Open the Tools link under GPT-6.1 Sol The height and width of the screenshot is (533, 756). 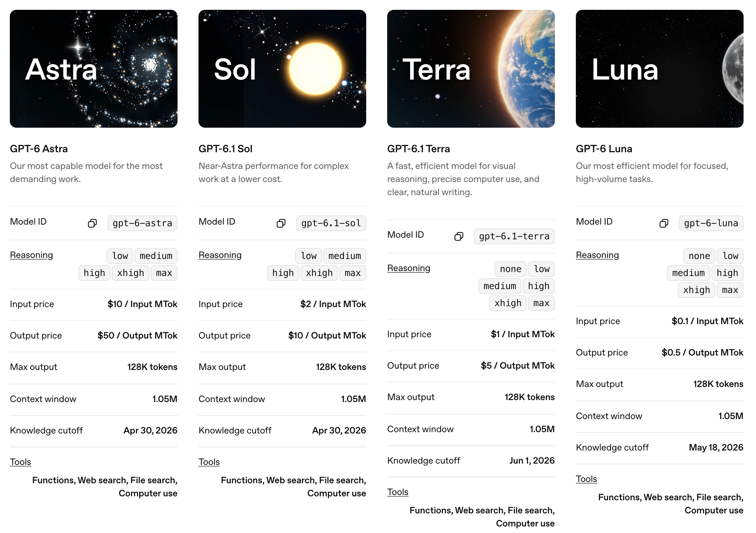pos(209,462)
